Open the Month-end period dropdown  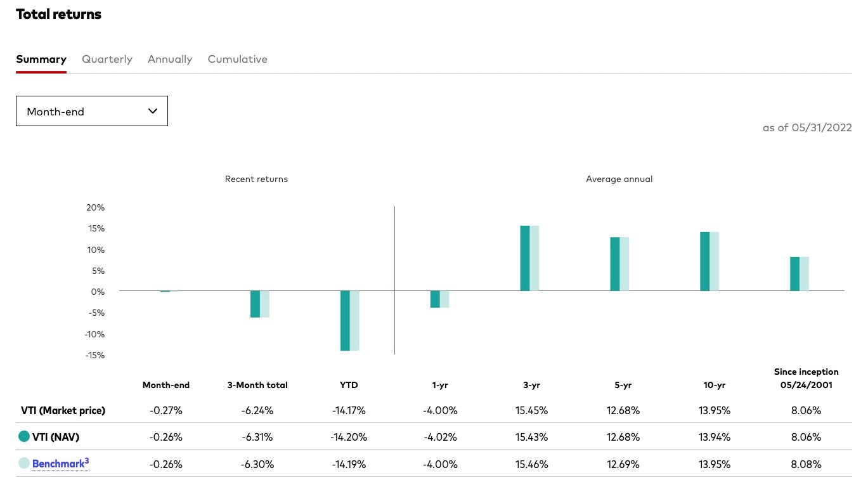click(x=92, y=111)
